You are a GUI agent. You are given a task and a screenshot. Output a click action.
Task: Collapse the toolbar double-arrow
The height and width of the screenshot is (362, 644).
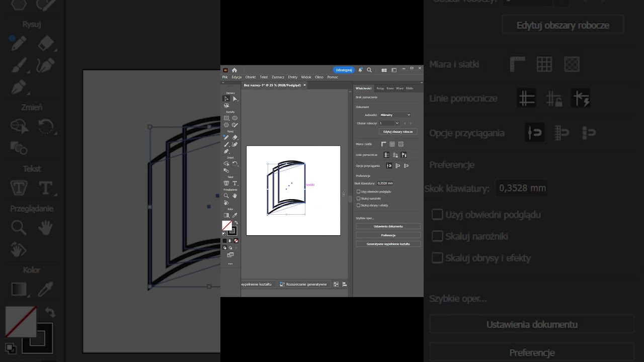point(223,82)
